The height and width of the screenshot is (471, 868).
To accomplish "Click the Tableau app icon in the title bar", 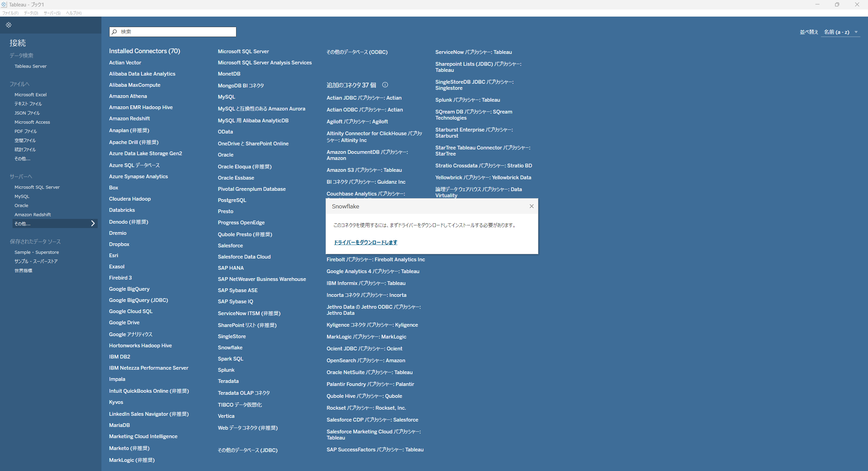I will [x=4, y=4].
